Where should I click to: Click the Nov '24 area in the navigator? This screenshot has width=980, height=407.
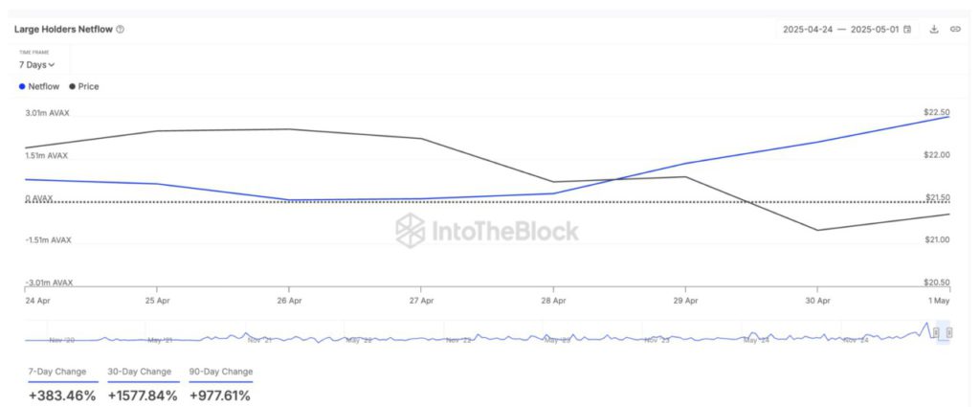pos(855,339)
